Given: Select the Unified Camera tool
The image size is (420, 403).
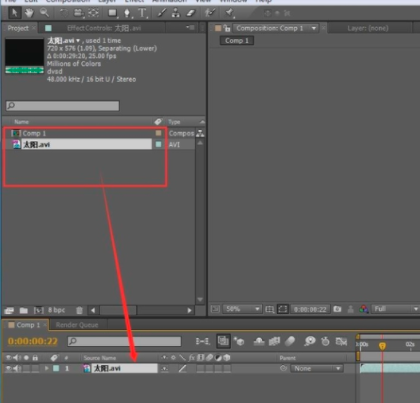Looking at the screenshot, I should click(x=78, y=13).
